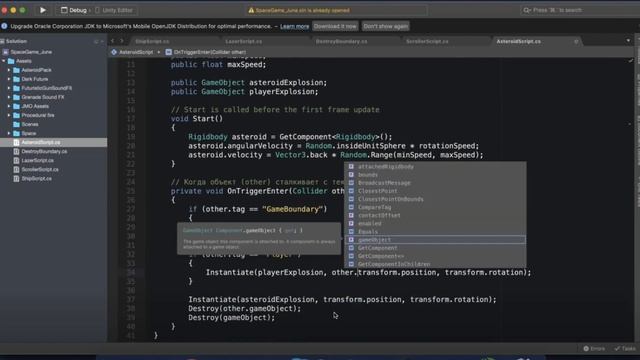Open OnTriggerEnter member breadcrumb
Screen dimensions: 640x360
[x=206, y=52]
